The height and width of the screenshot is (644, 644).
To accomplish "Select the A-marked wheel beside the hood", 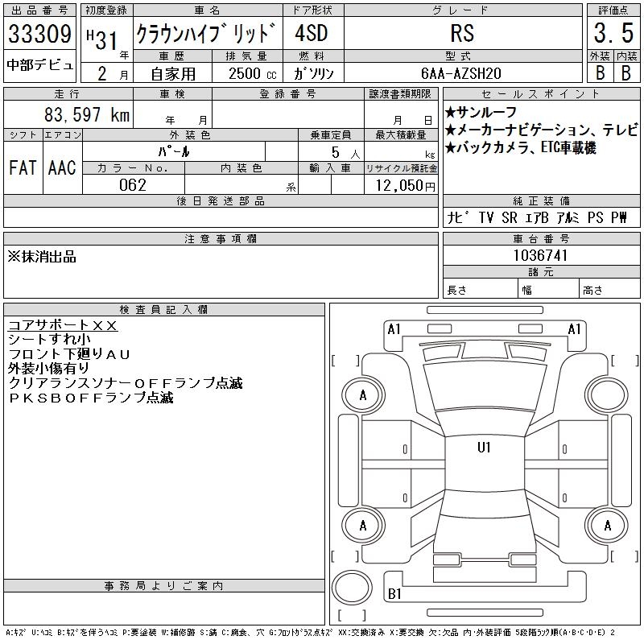I will (x=363, y=395).
